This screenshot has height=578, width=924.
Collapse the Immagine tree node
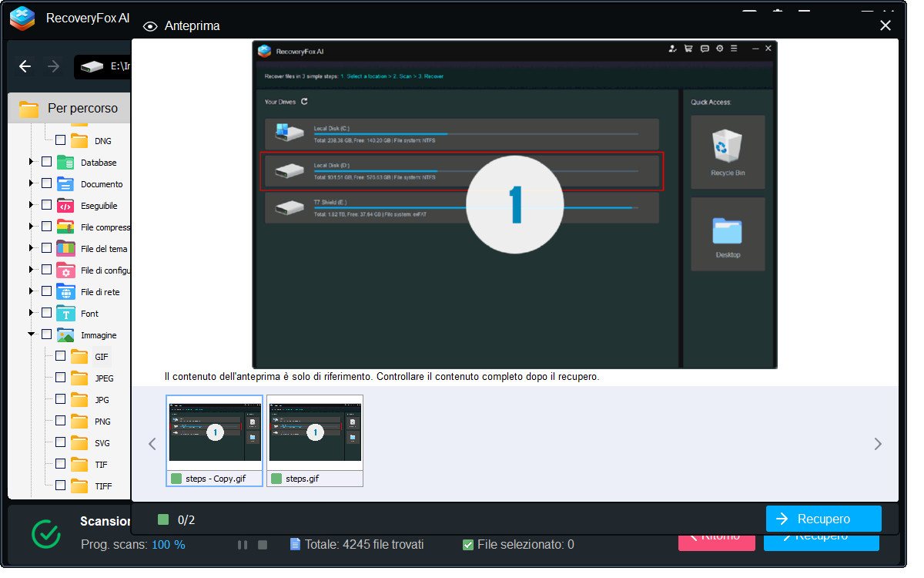point(32,335)
